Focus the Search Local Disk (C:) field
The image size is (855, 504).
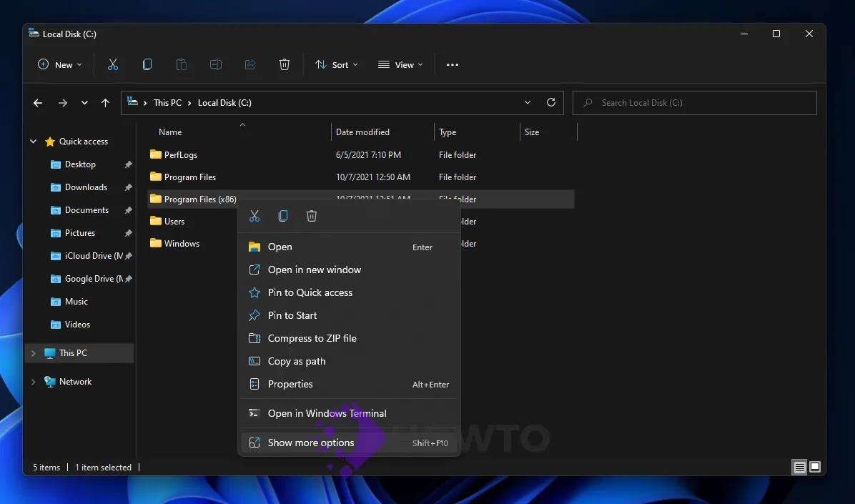[695, 102]
